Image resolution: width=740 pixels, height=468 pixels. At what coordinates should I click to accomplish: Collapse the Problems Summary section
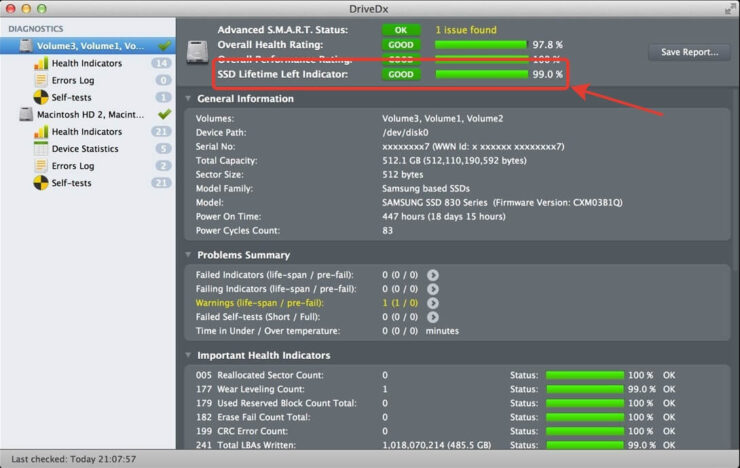pyautogui.click(x=189, y=255)
